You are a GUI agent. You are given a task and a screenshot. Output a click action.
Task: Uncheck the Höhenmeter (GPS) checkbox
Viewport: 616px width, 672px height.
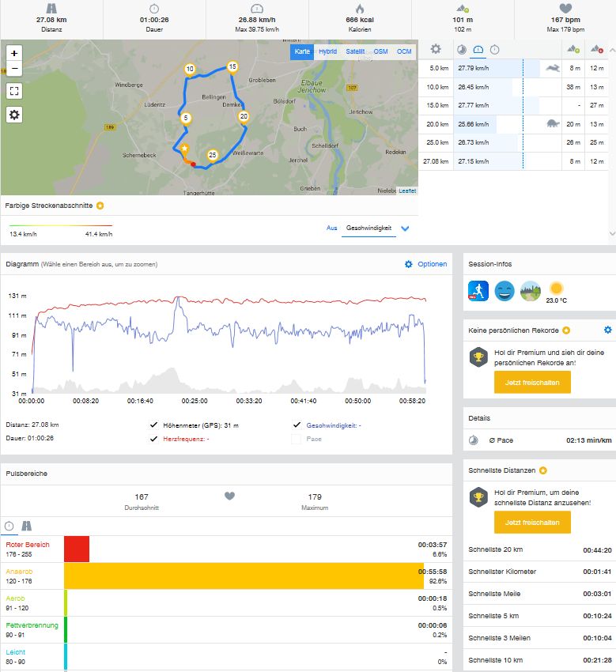coord(154,425)
